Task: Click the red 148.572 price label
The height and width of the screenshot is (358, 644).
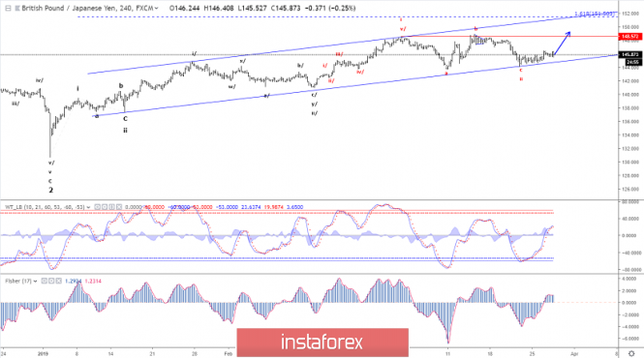Action: (x=630, y=37)
